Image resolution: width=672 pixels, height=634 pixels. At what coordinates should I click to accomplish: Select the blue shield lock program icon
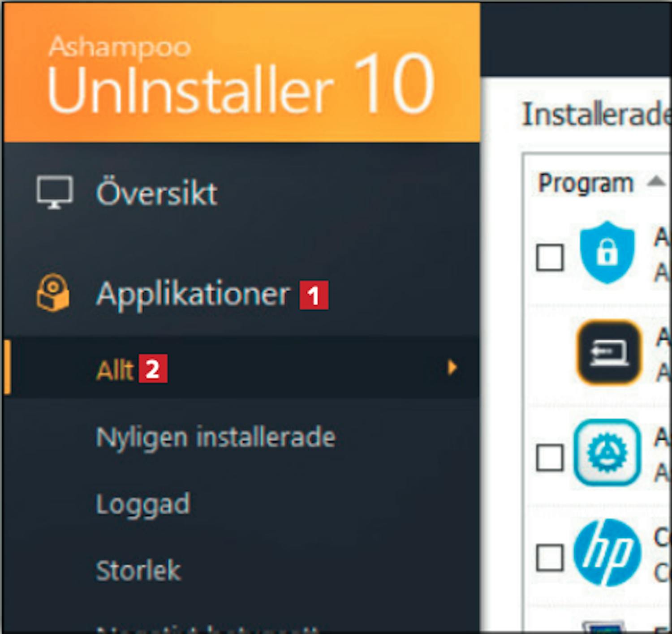[607, 252]
